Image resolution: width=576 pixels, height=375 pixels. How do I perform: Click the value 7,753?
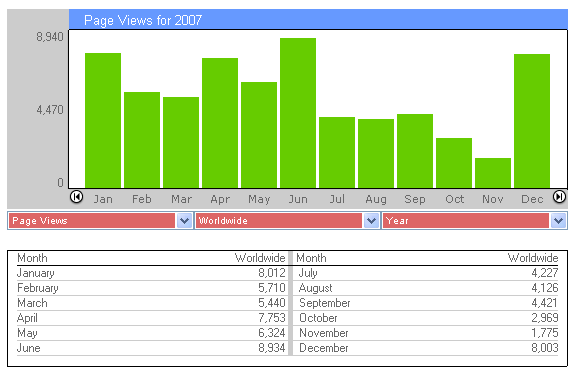(x=272, y=318)
